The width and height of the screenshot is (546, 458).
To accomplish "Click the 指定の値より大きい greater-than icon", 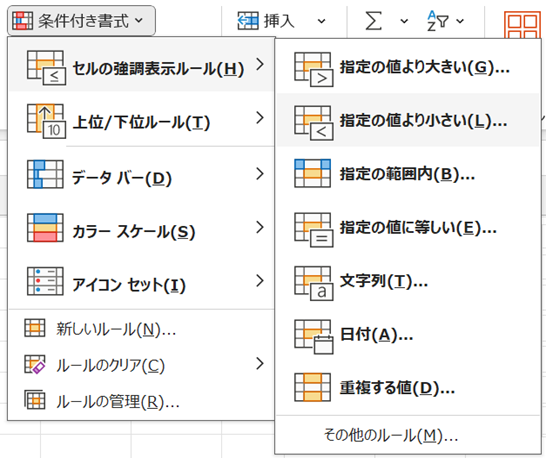I will (313, 69).
